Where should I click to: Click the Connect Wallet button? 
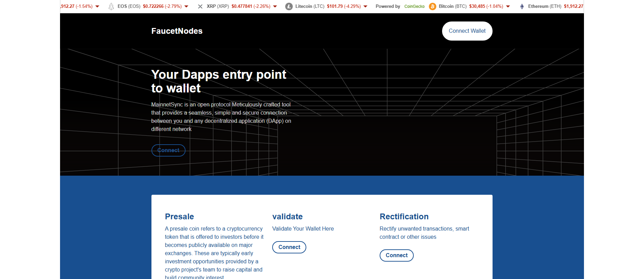click(x=467, y=31)
